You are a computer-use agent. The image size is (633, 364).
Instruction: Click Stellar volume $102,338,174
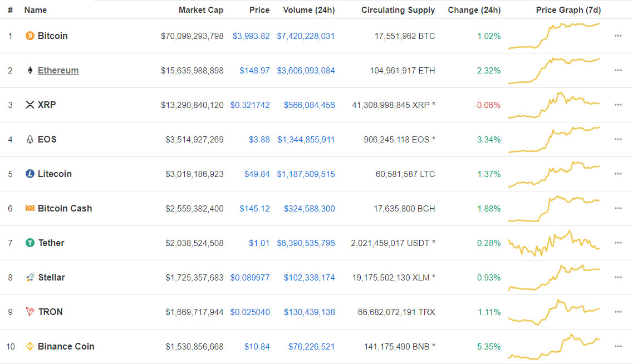tap(309, 278)
